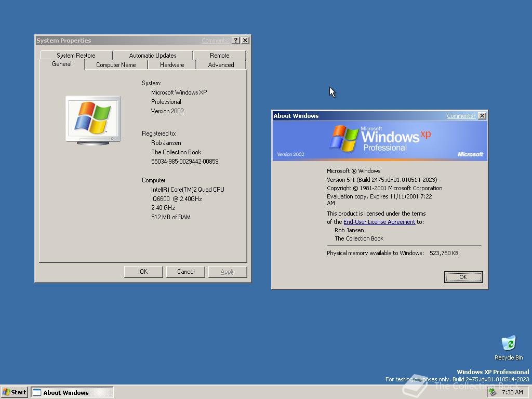
Task: Open the End-User License Agreement link
Action: 379,222
